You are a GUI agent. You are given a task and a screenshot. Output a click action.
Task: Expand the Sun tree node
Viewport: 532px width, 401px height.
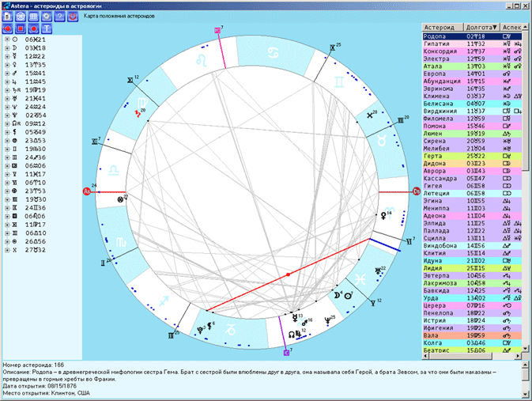[7, 39]
